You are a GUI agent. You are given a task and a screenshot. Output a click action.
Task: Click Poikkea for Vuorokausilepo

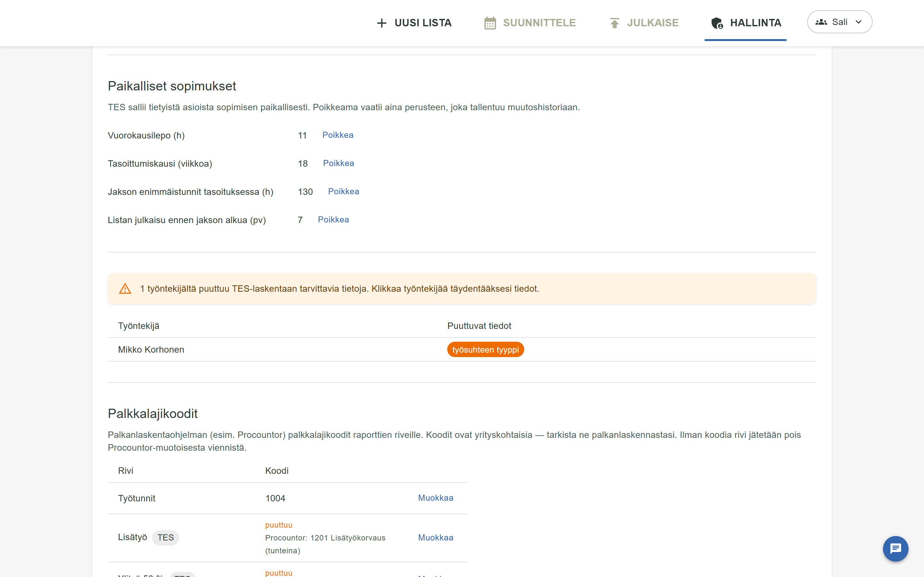click(338, 135)
